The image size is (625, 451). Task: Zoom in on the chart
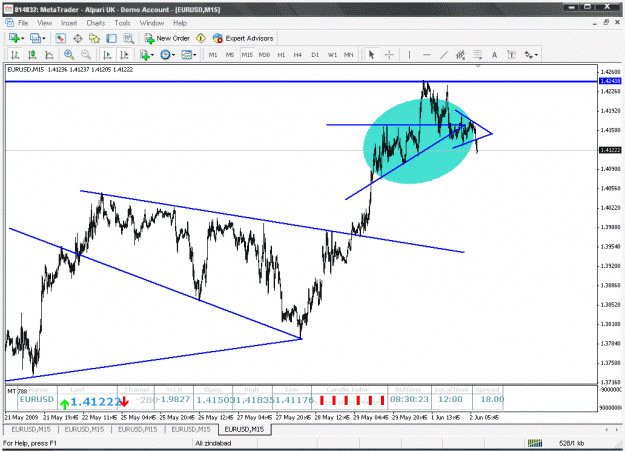click(69, 55)
